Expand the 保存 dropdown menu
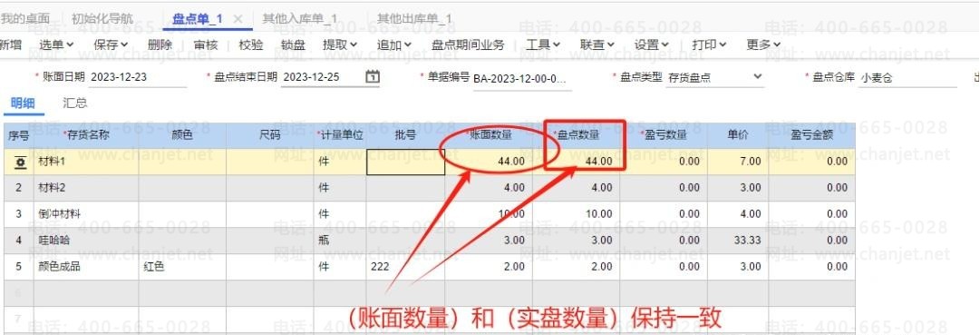 111,44
